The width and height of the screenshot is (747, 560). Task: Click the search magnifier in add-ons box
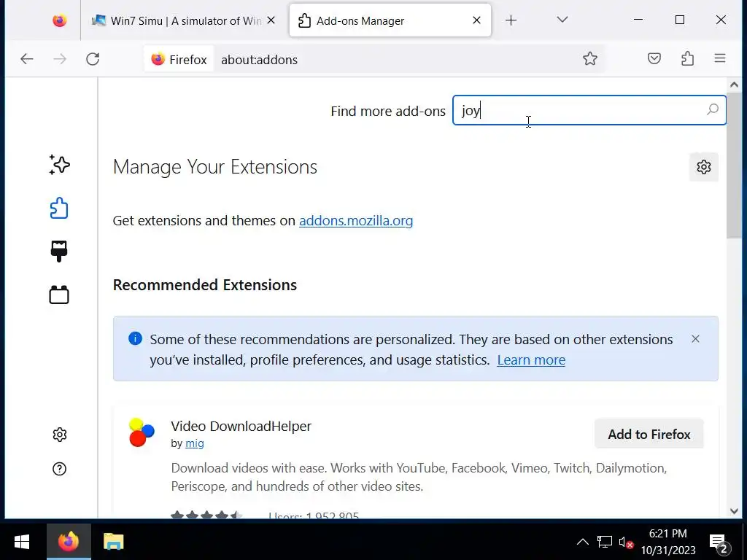point(712,110)
